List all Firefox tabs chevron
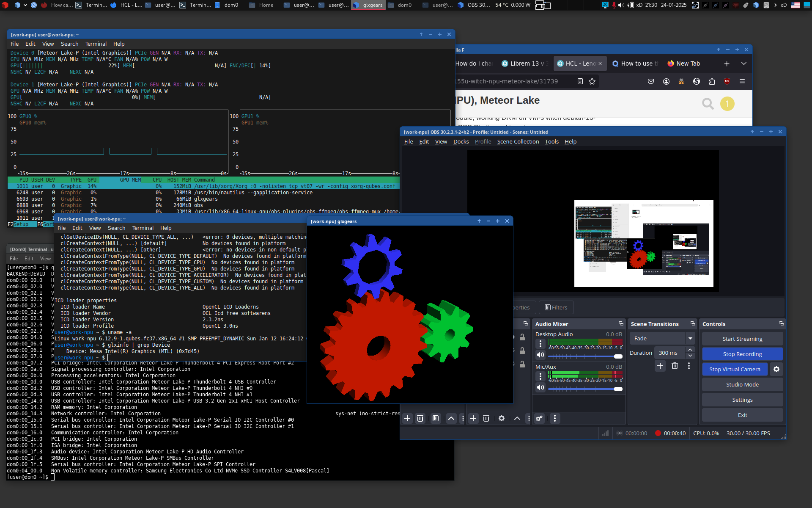The image size is (812, 508). tap(743, 63)
